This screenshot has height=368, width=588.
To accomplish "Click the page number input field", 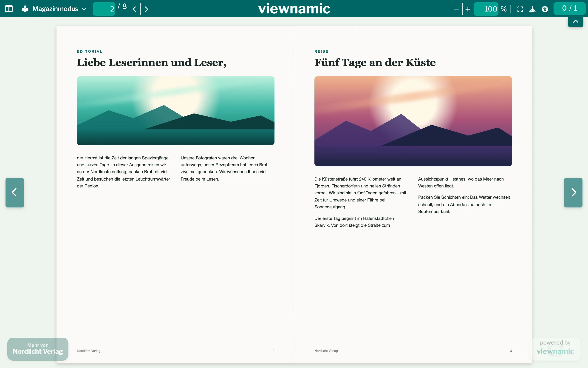I will 104,9.
